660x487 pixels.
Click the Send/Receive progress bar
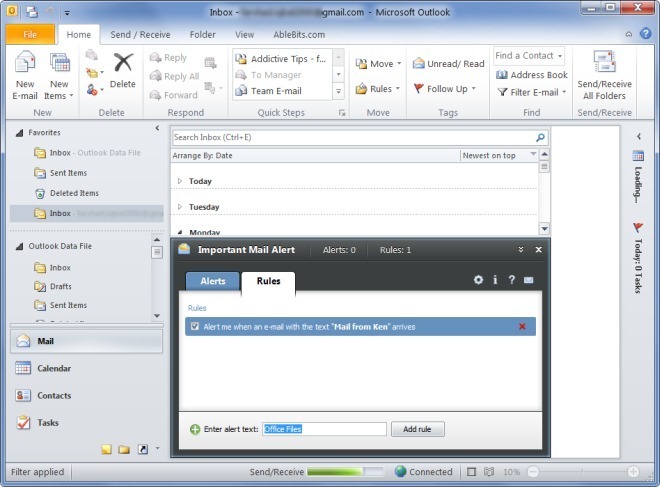345,472
